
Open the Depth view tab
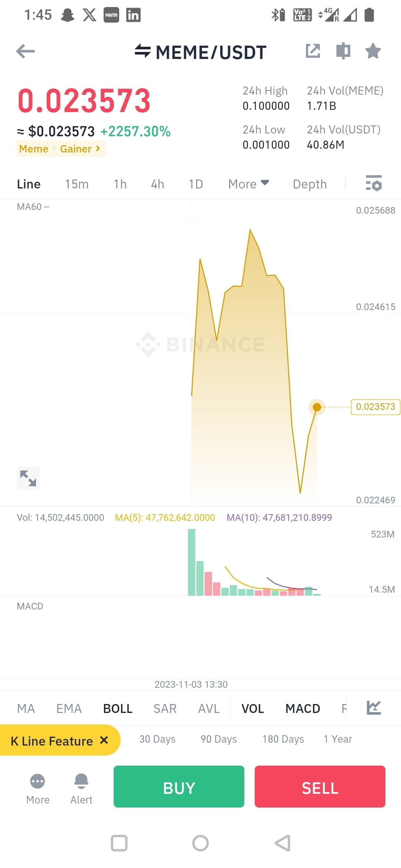point(309,184)
